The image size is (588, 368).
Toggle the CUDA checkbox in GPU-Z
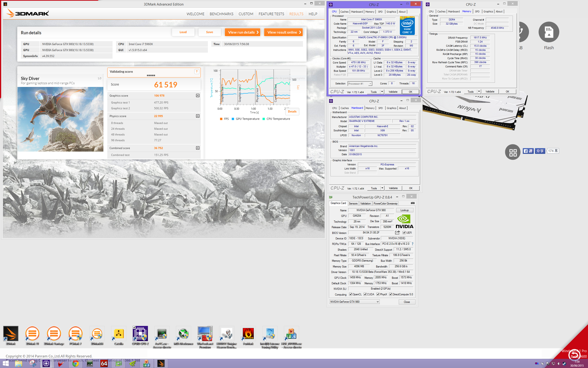pyautogui.click(x=365, y=294)
